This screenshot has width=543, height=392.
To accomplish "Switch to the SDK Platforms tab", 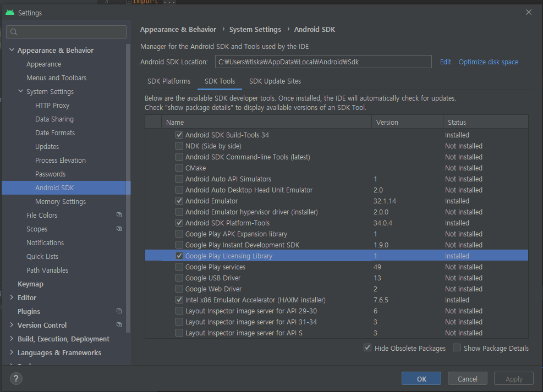I will (x=169, y=81).
